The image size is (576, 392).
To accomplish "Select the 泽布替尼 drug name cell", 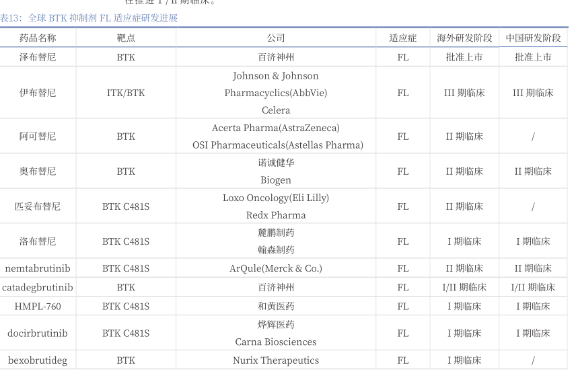I will (38, 57).
